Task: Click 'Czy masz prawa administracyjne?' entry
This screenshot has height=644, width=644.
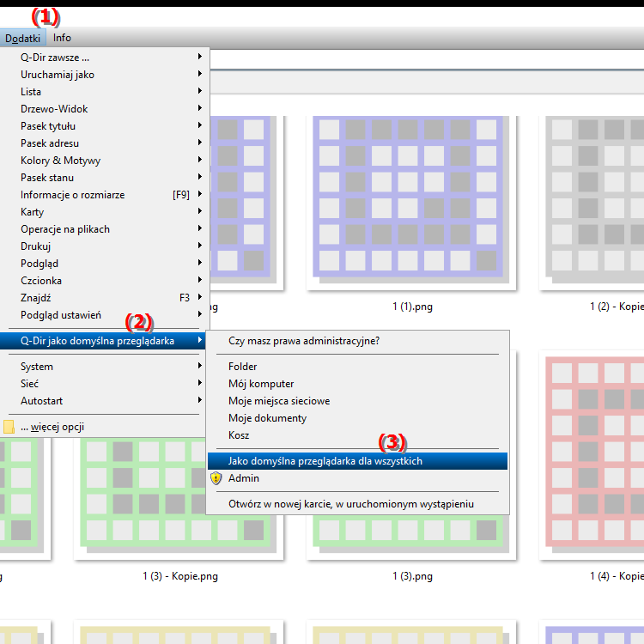Action: [x=357, y=341]
